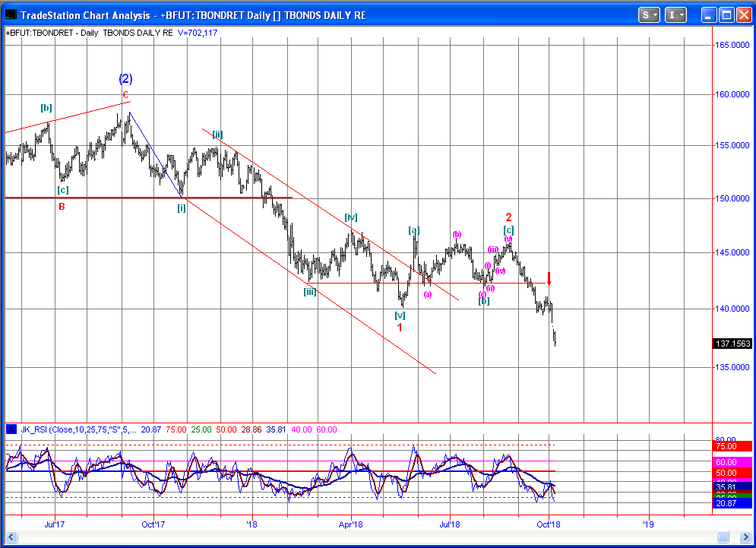Select the blue diagonal trendline below (2)
756x548 pixels.
tap(156, 154)
